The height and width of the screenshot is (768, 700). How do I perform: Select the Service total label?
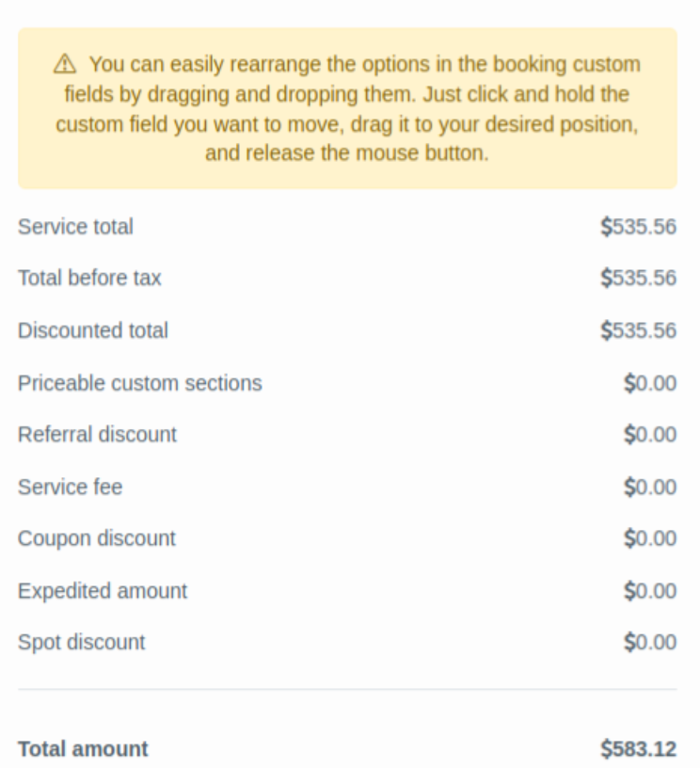75,227
